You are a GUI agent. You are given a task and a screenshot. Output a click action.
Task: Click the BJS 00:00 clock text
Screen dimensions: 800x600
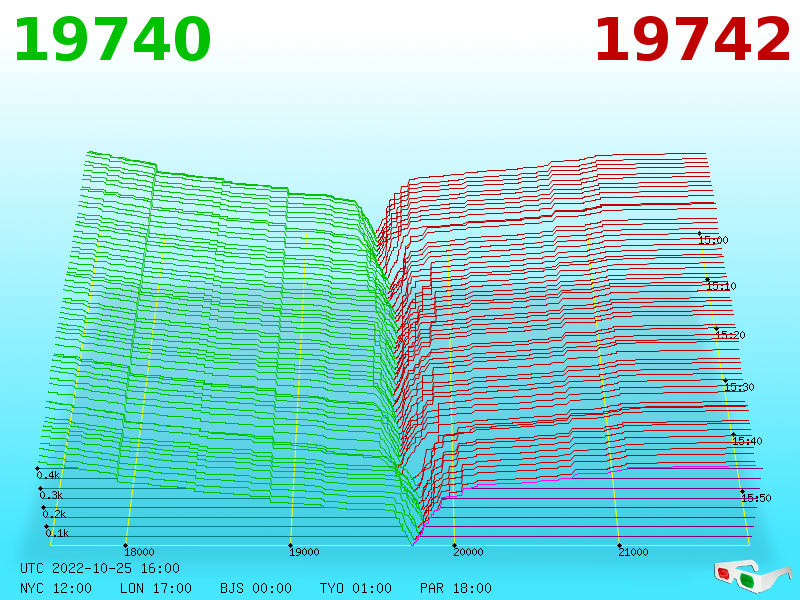click(256, 588)
